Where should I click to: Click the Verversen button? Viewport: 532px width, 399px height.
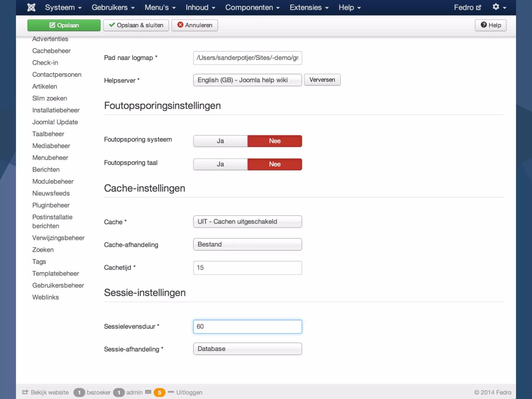click(x=322, y=80)
